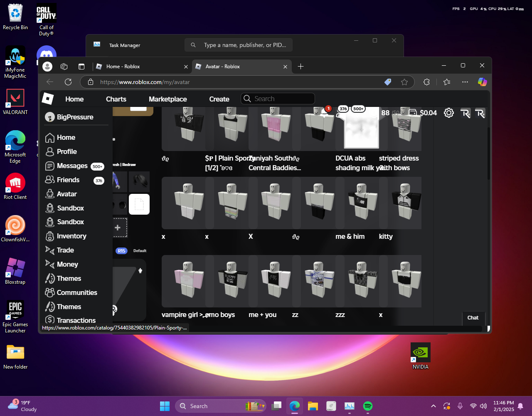Viewport: 532px width, 416px height.
Task: Open Charts in the Roblox navbar
Action: pyautogui.click(x=116, y=99)
